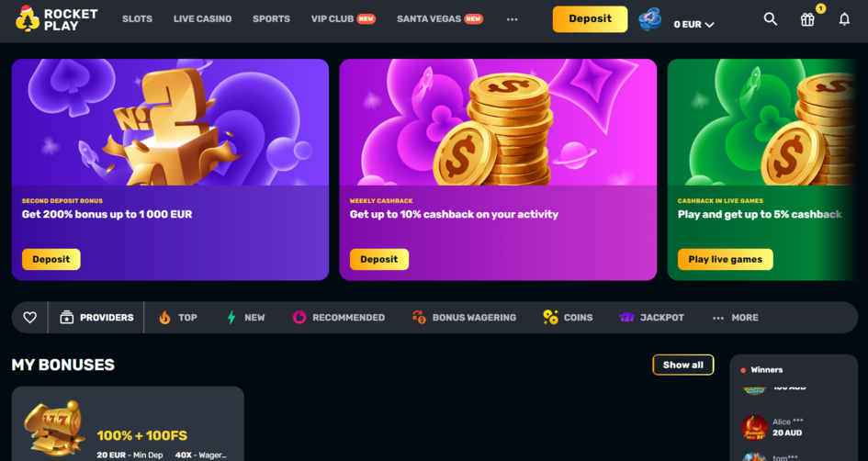
Task: Expand the MORE categories menu
Action: coord(735,318)
